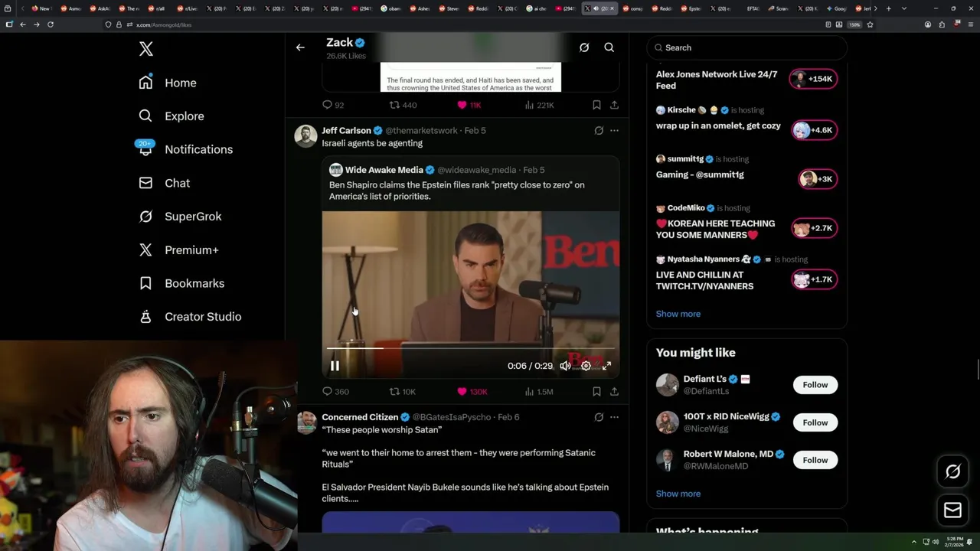Open Grok actions on Jeff Carlson's post
The width and height of the screenshot is (980, 551).
(599, 131)
